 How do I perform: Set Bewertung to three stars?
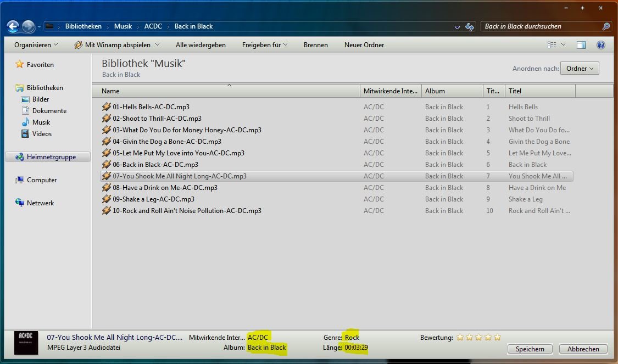tap(478, 337)
